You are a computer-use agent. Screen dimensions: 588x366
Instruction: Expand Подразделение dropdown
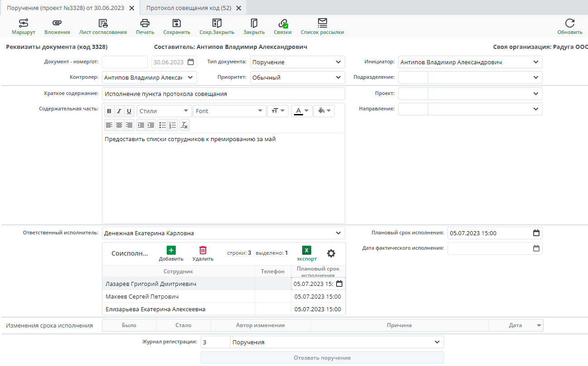(536, 77)
